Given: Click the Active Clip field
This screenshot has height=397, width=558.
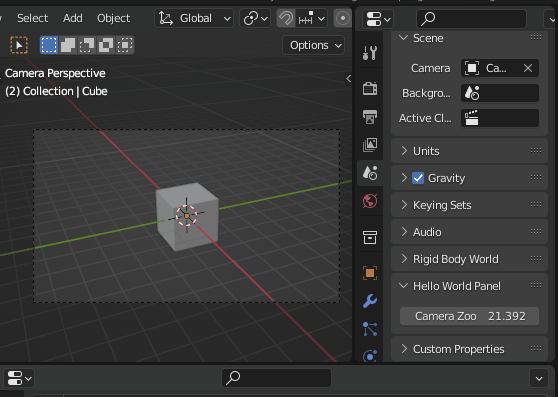Looking at the screenshot, I should coord(500,118).
